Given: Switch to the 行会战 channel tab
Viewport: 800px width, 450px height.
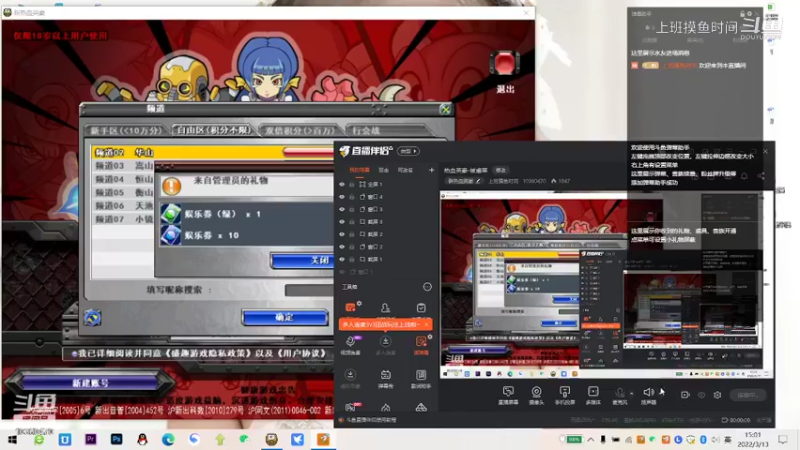Looking at the screenshot, I should pyautogui.click(x=367, y=131).
